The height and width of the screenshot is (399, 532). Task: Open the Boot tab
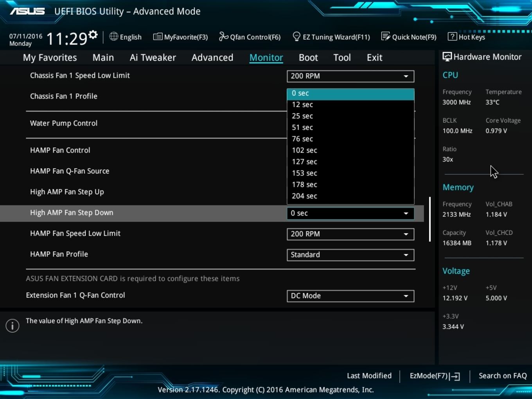(308, 58)
